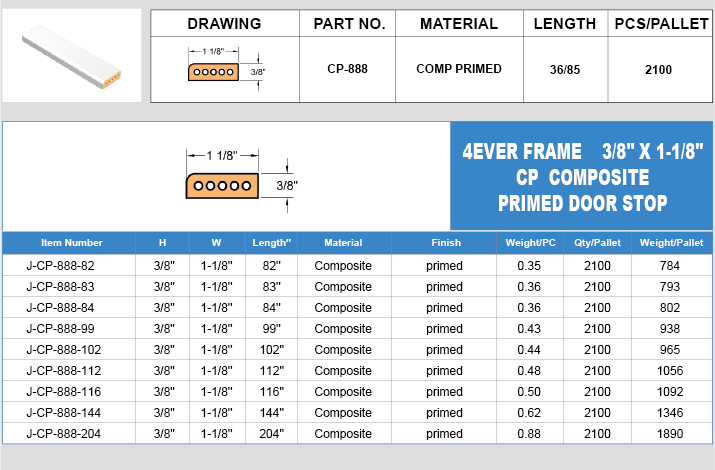Click the DRAWING column header
The image size is (715, 470).
(x=224, y=24)
